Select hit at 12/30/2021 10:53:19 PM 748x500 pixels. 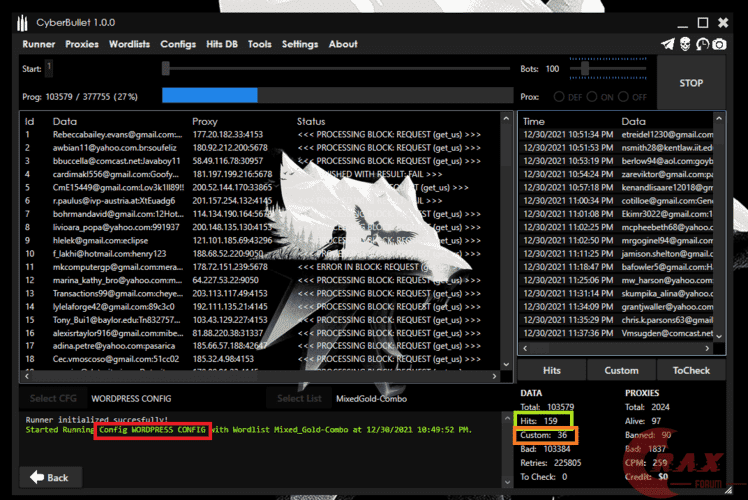click(618, 161)
